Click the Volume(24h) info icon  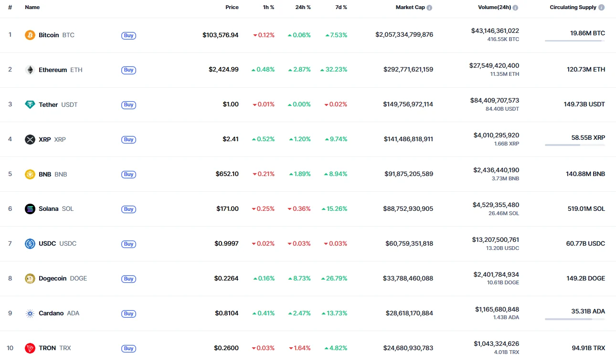pyautogui.click(x=515, y=8)
